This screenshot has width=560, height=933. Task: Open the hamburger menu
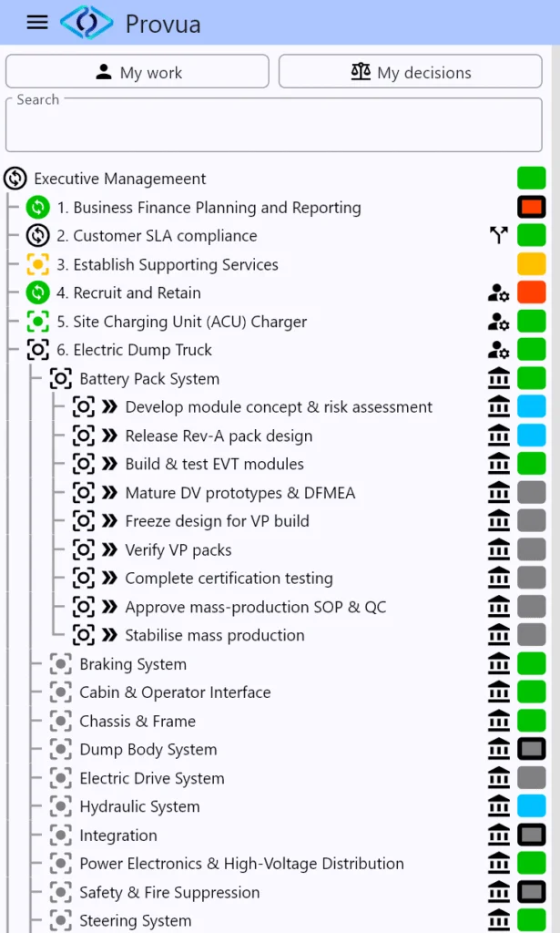(37, 23)
